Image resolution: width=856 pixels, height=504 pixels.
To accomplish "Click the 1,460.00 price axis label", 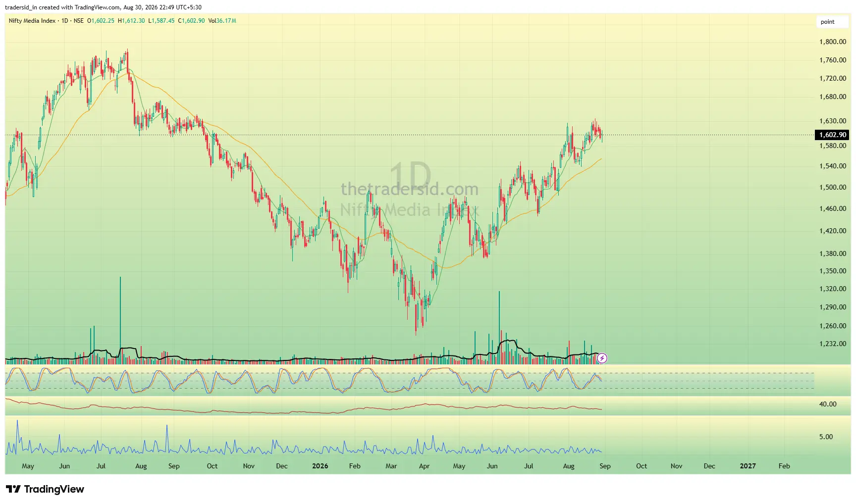I will (x=833, y=208).
